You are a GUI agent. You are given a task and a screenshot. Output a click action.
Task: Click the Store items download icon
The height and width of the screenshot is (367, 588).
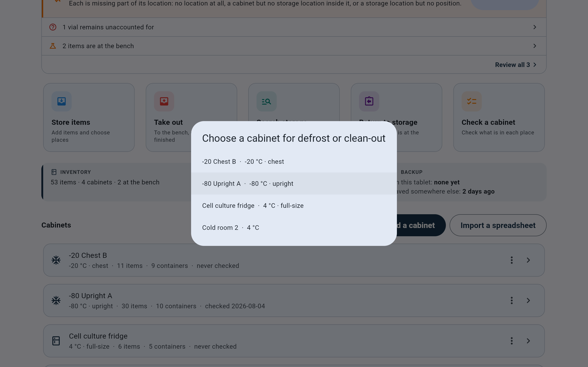coord(62,101)
